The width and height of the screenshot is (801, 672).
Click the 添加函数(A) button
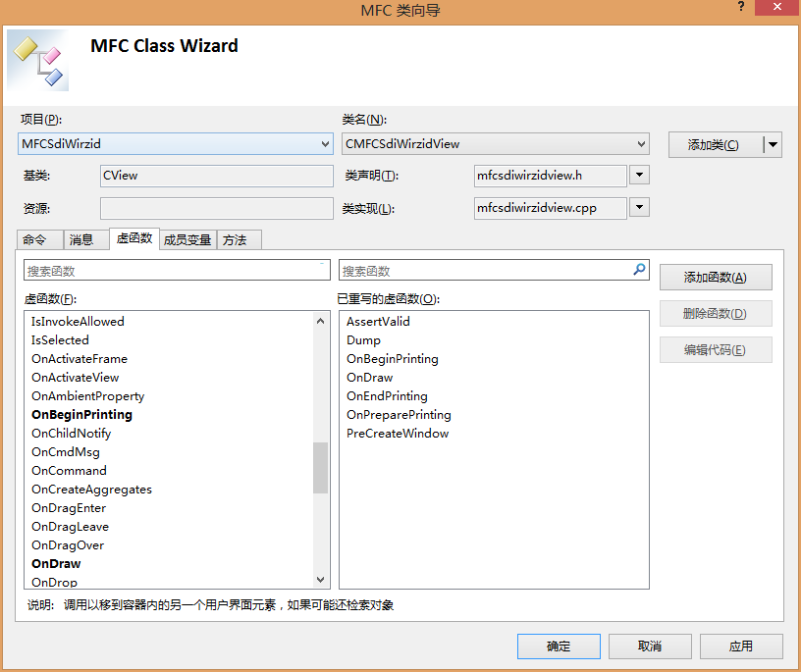(x=716, y=278)
